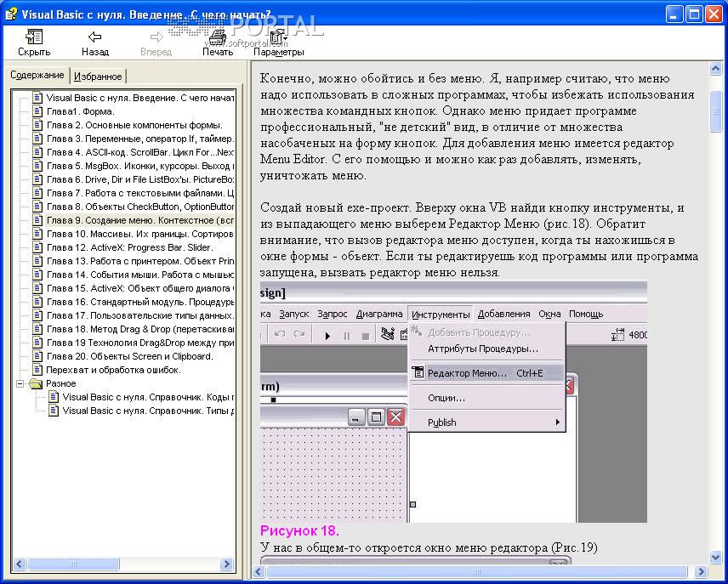Click page icon beside Справочник. Типы entry
This screenshot has height=584, width=728.
click(x=54, y=411)
